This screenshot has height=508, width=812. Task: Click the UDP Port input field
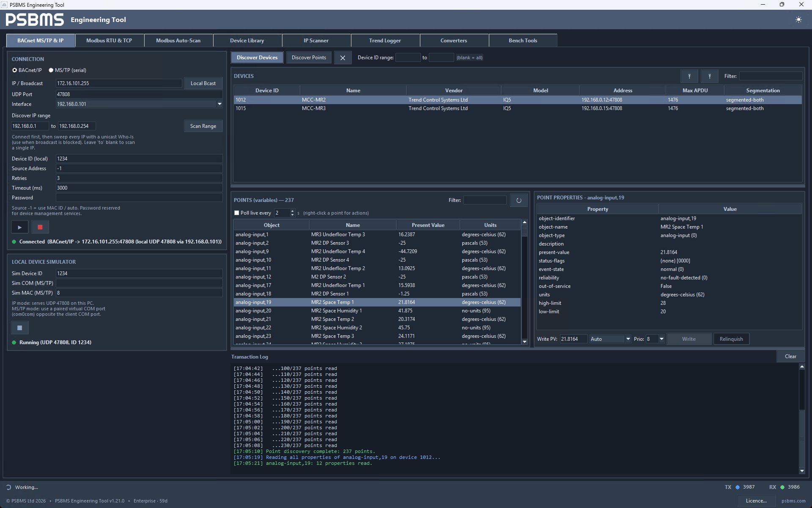139,94
